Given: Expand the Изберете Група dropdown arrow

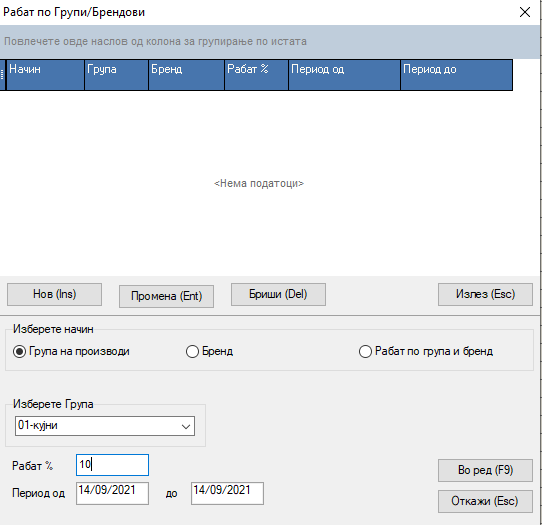Looking at the screenshot, I should pyautogui.click(x=186, y=426).
